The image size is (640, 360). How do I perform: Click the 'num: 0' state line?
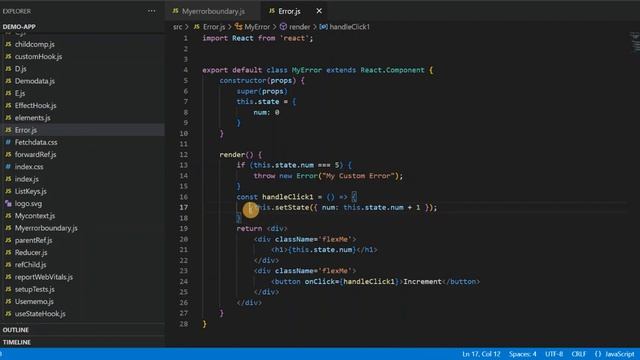click(x=266, y=112)
